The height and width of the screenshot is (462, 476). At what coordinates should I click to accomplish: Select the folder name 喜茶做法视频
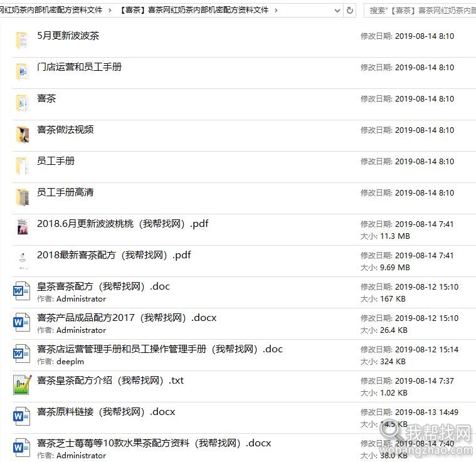(65, 130)
